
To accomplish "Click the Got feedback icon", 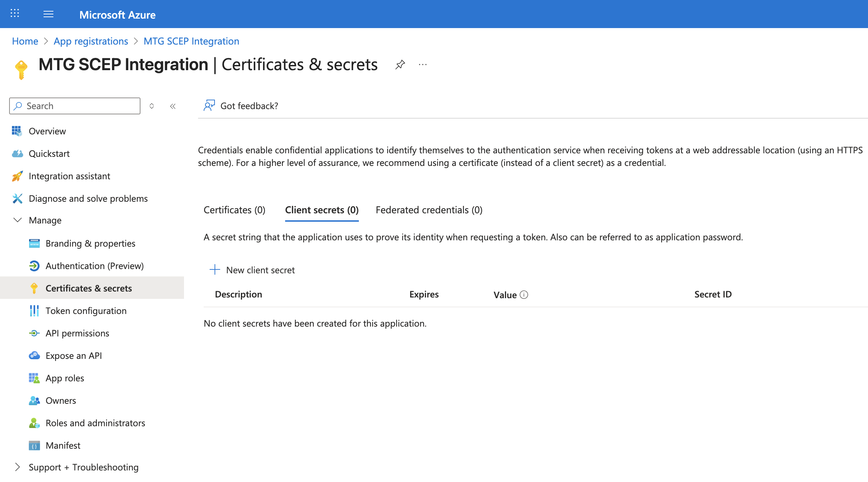I will pos(209,105).
